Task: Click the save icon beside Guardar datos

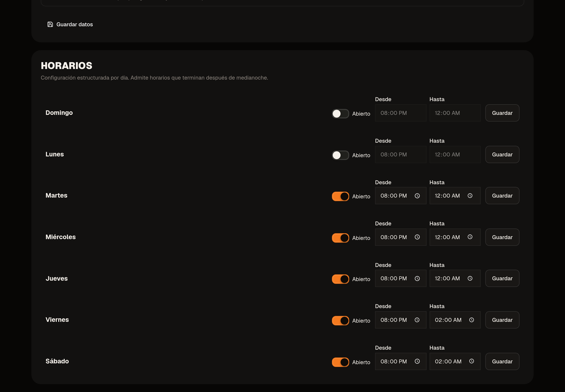Action: tap(50, 24)
